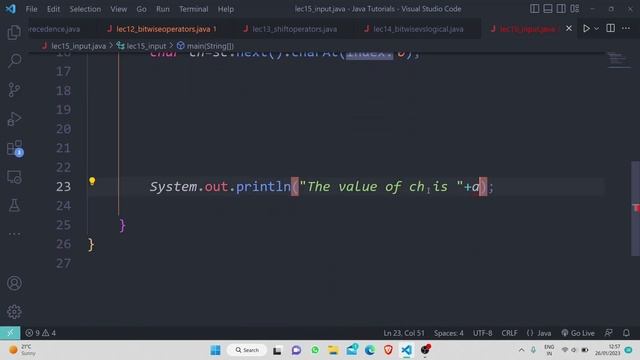Open the editor More Actions menu

click(x=626, y=28)
